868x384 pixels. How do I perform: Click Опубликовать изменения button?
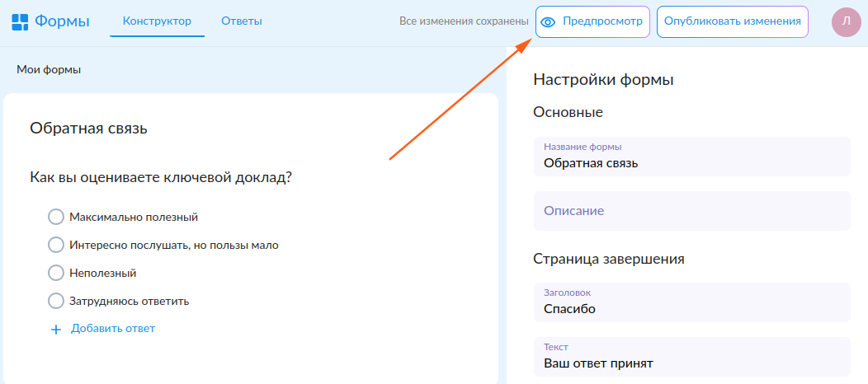[733, 21]
